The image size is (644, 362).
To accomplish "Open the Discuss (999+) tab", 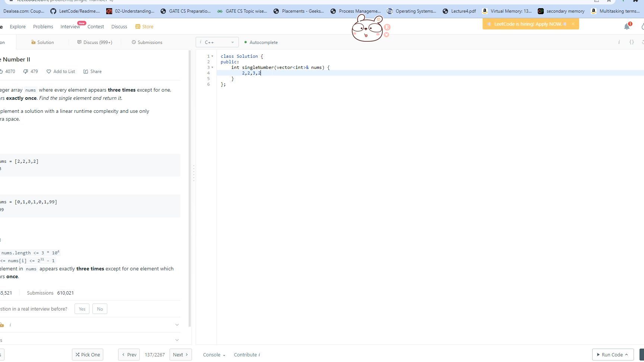I will click(x=95, y=42).
